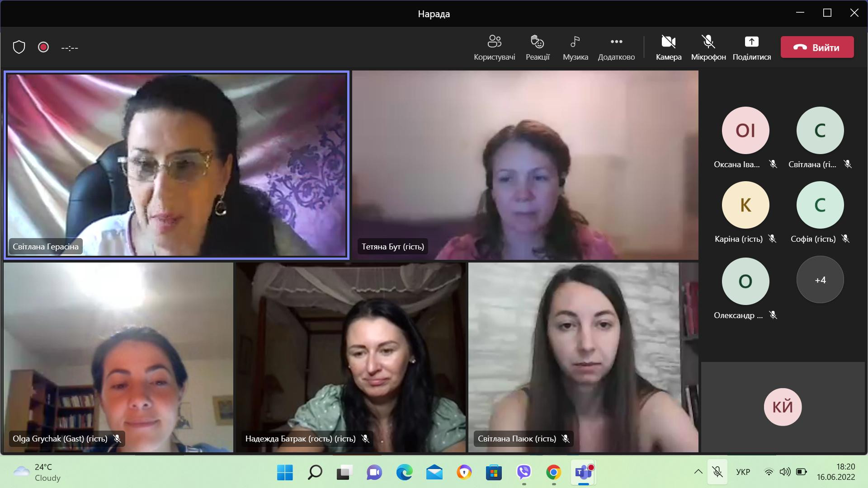The height and width of the screenshot is (488, 868).
Task: Toggle taskbar microphone mute icon
Action: point(717,472)
